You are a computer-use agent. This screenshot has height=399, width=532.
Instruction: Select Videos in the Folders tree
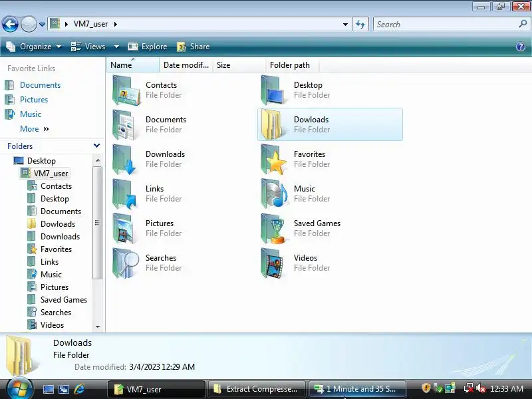[x=53, y=325]
